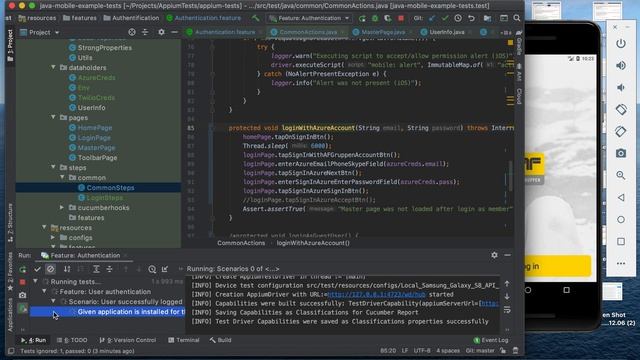Expand the cucumberhooks folder
Image resolution: width=640 pixels, height=360 pixels.
tap(62, 207)
